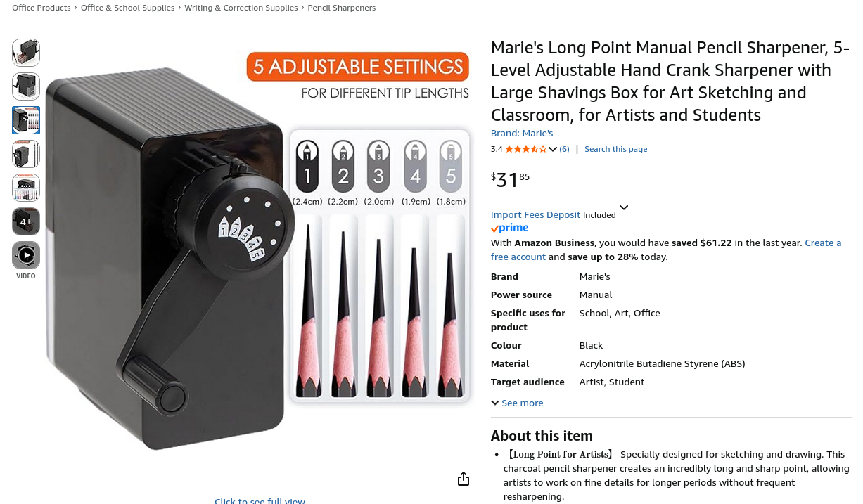Open the Office Products breadcrumb
The width and height of the screenshot is (863, 504).
(x=41, y=8)
